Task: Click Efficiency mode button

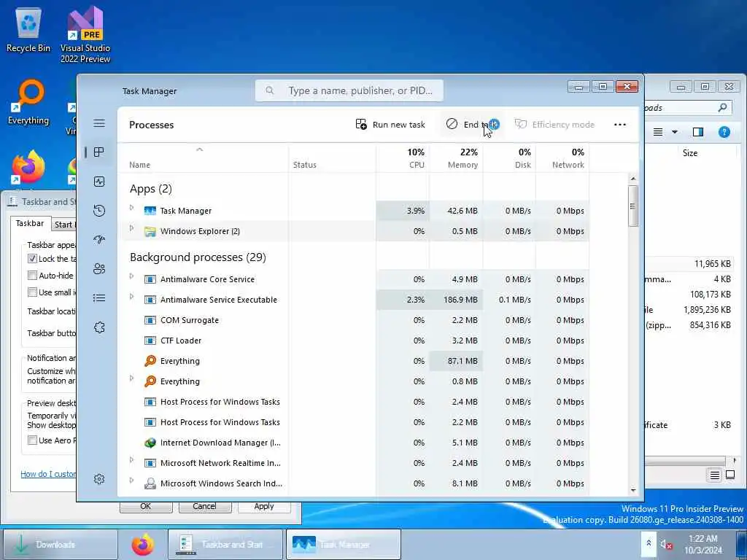Action: pos(554,125)
